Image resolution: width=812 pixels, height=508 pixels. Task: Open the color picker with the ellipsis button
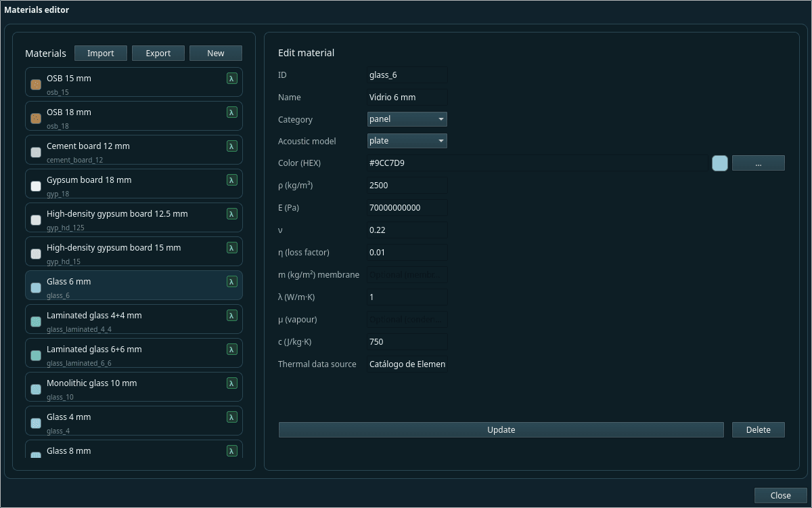tap(759, 163)
